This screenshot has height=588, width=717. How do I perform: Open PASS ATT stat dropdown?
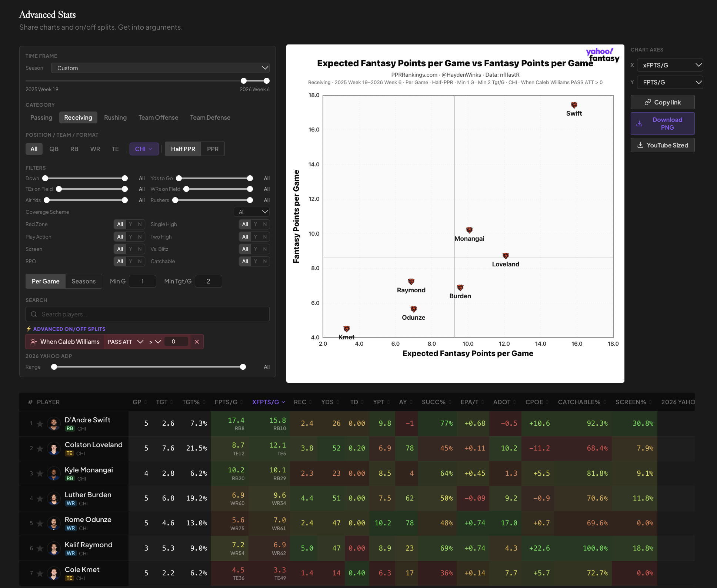[125, 342]
